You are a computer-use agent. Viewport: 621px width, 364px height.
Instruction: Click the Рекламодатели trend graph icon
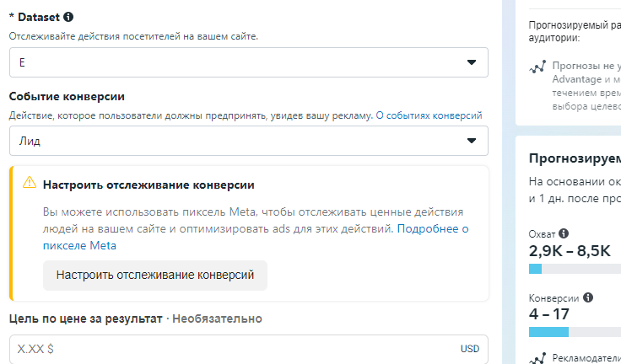[x=537, y=358]
